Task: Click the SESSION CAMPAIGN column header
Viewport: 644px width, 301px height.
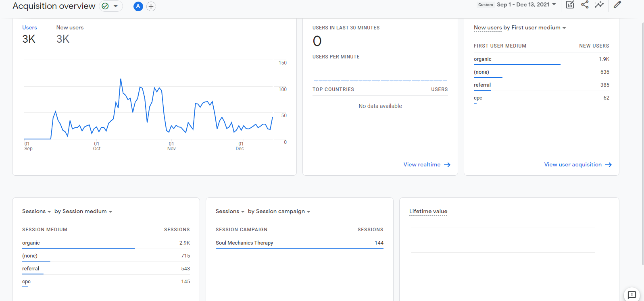Action: coord(241,230)
